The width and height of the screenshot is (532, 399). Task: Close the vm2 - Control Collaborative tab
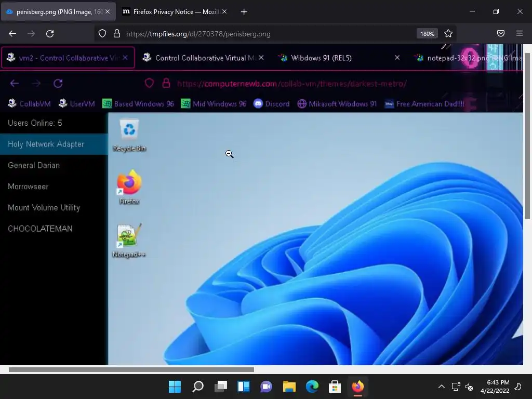125,58
